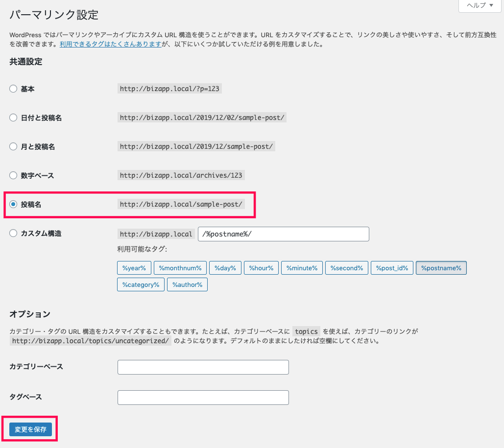Screen dimensions: 504x448
Task: Toggle the %postname% tag button
Action: [x=441, y=268]
